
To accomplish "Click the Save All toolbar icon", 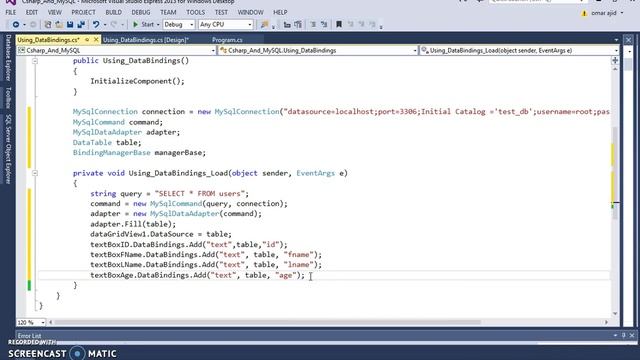I will 81,24.
